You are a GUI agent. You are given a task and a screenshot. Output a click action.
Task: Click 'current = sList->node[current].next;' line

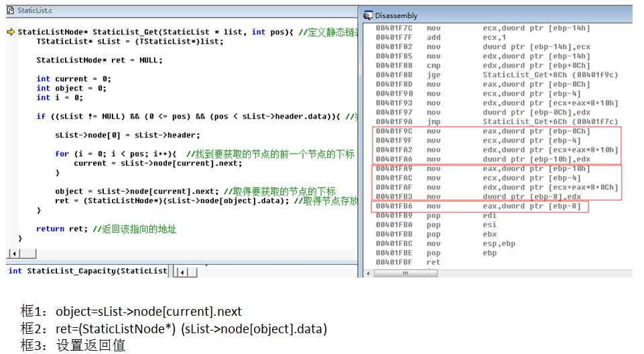coord(158,164)
